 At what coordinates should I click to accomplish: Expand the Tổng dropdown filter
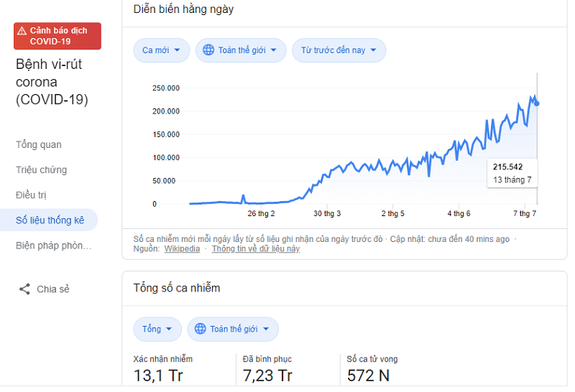[x=157, y=329]
